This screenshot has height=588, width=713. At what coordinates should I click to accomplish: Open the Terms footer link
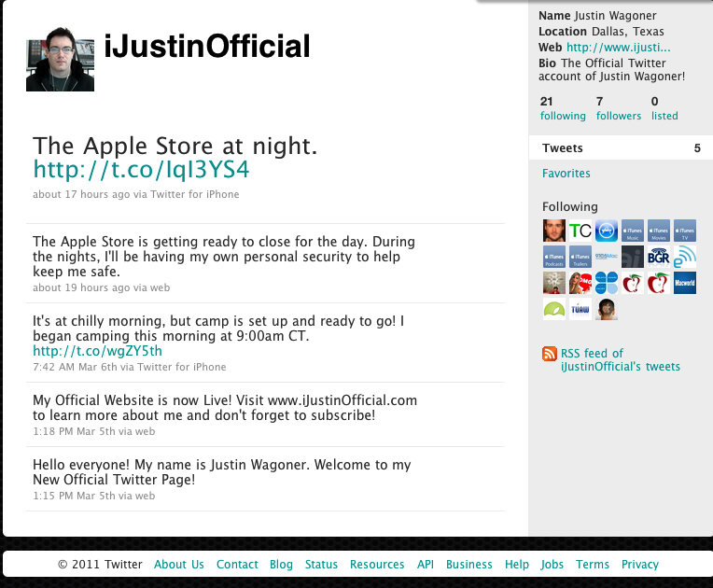point(592,565)
